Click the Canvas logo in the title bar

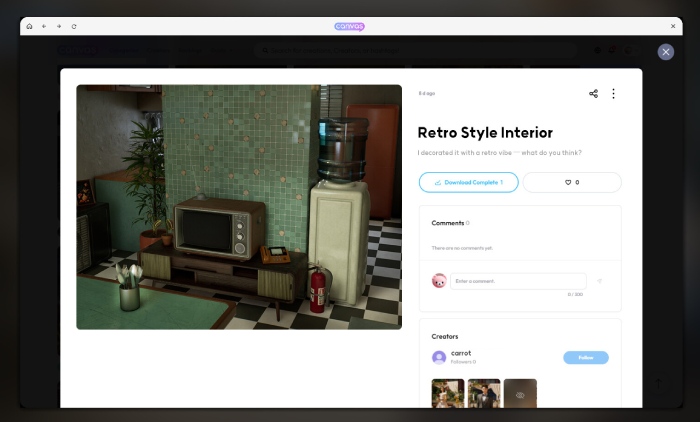pyautogui.click(x=350, y=26)
